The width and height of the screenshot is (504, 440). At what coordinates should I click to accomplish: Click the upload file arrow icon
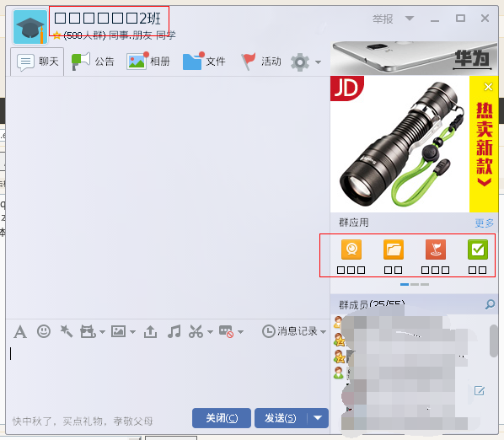coord(150,331)
